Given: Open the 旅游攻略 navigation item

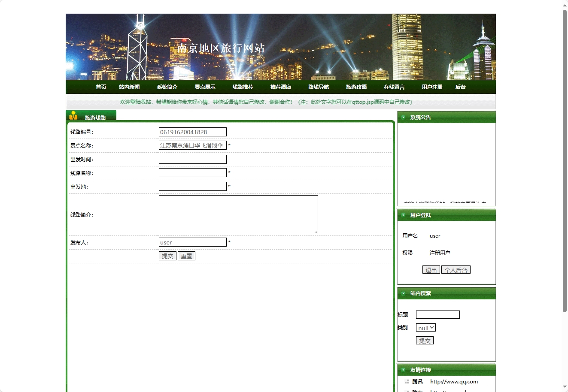Looking at the screenshot, I should pos(356,87).
